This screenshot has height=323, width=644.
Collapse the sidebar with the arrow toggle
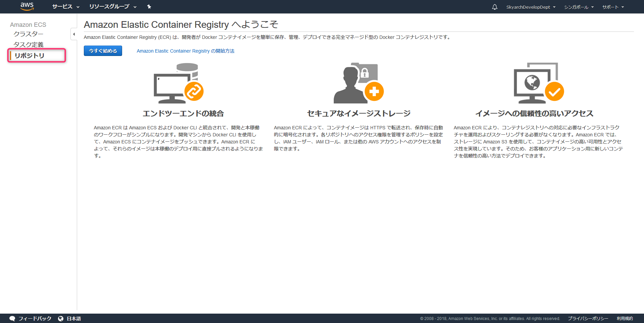point(74,34)
